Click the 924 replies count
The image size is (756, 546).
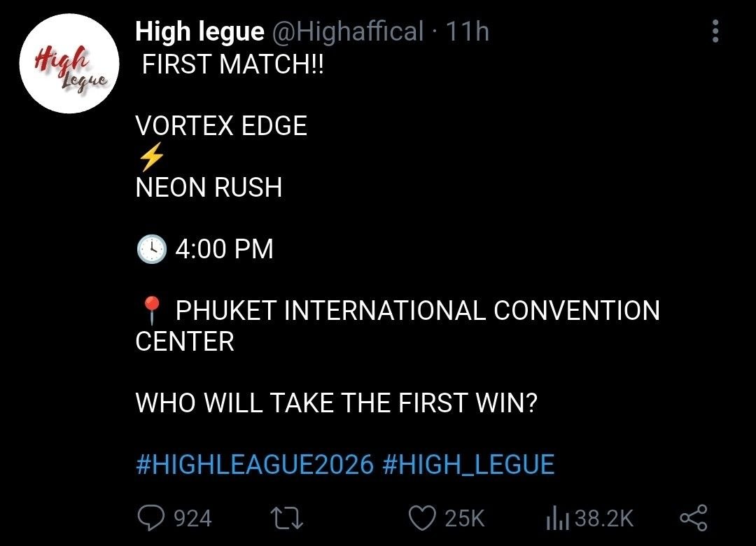click(193, 519)
